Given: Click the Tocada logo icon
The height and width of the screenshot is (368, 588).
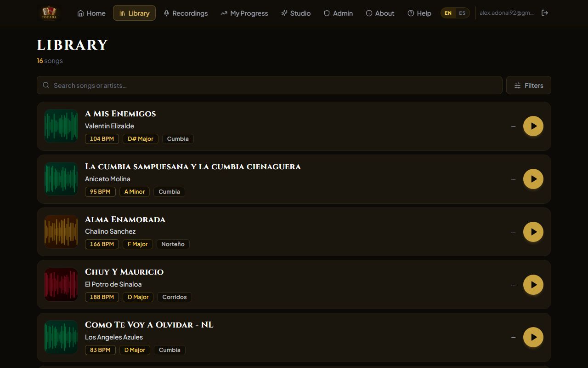Looking at the screenshot, I should pos(49,13).
